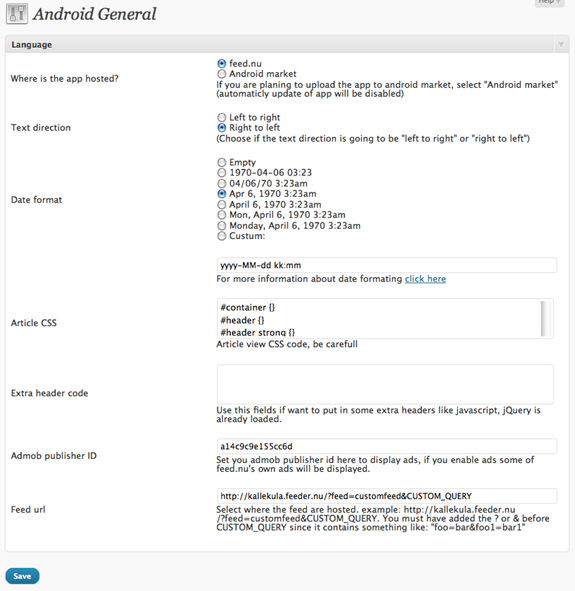Click the custom date format field
Screen dimensions: 575x591
(x=387, y=265)
